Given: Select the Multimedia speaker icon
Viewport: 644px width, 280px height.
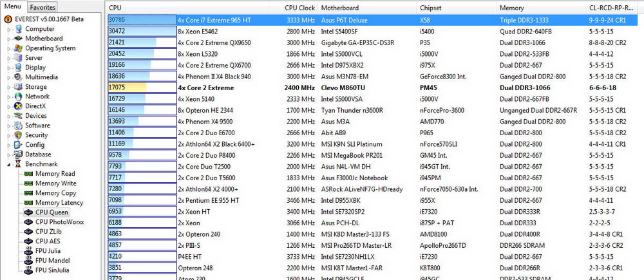Looking at the screenshot, I should point(18,77).
